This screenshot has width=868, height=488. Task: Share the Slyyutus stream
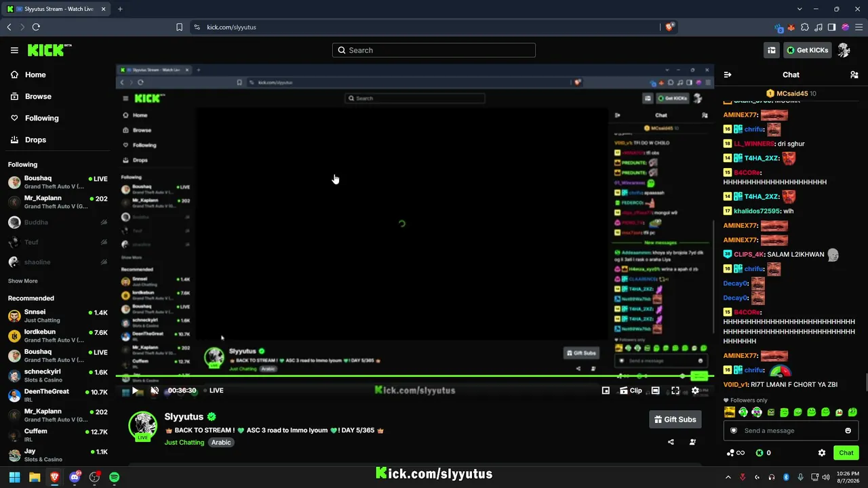click(671, 442)
